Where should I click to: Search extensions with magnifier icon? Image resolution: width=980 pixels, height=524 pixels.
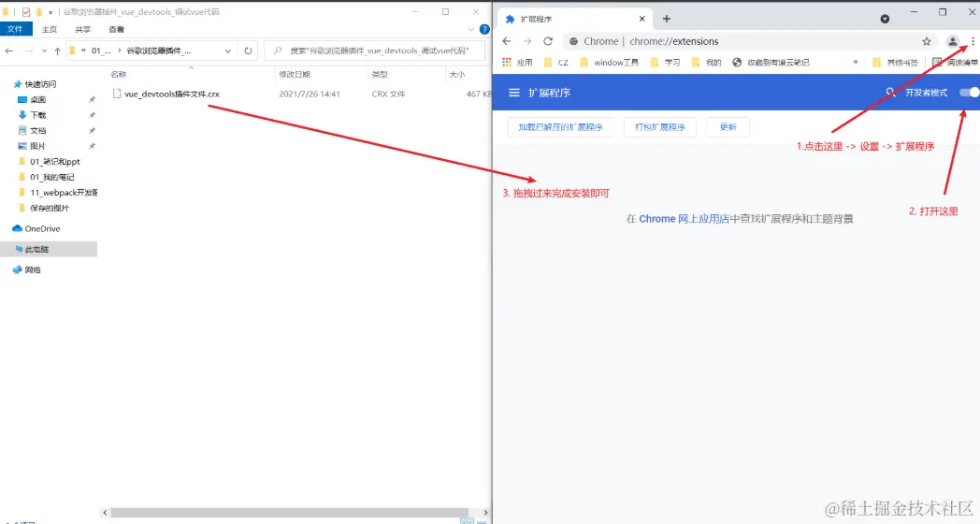pos(890,93)
